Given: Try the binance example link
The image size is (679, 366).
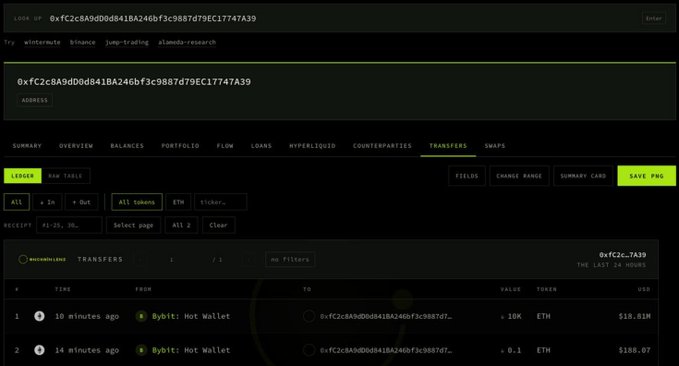Looking at the screenshot, I should [x=83, y=42].
